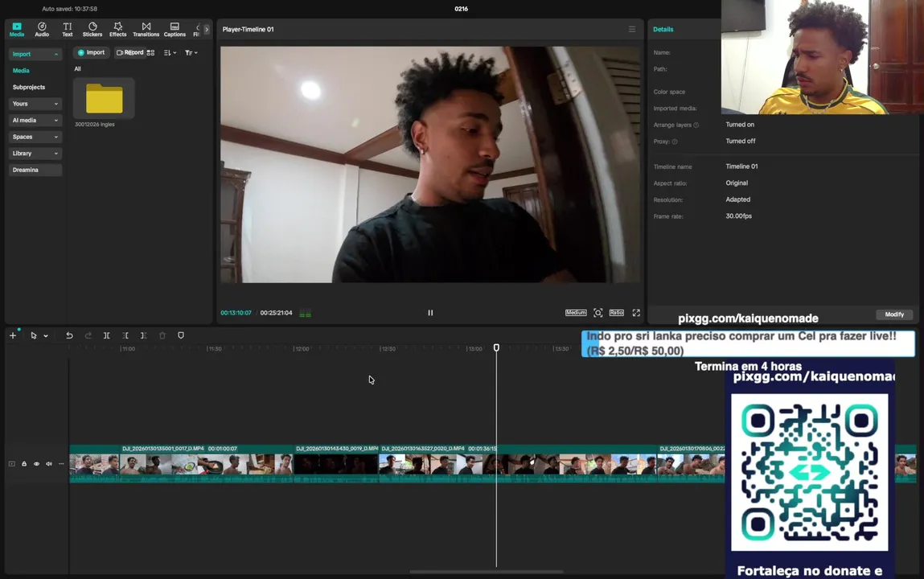Expand the Yours section
This screenshot has height=579, width=924.
[x=35, y=104]
